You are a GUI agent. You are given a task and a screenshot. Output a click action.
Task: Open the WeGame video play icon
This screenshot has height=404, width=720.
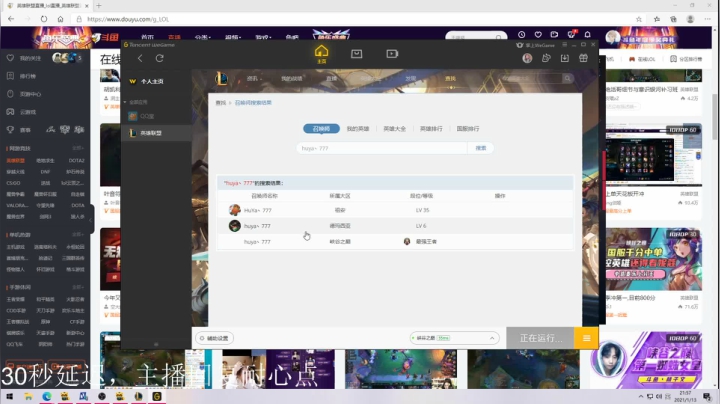(392, 54)
